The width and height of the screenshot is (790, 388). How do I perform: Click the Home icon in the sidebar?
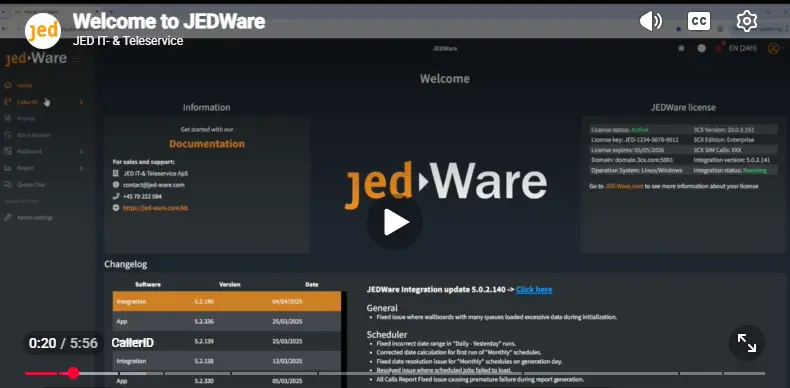8,85
